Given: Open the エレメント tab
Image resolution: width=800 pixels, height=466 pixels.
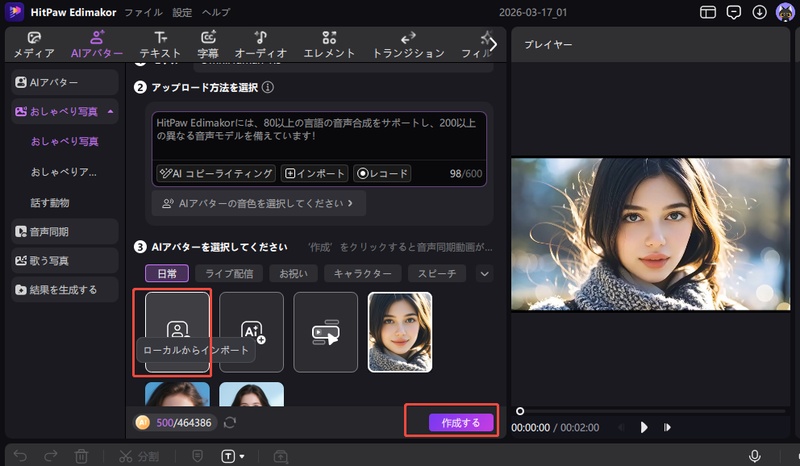Looking at the screenshot, I should click(x=329, y=44).
